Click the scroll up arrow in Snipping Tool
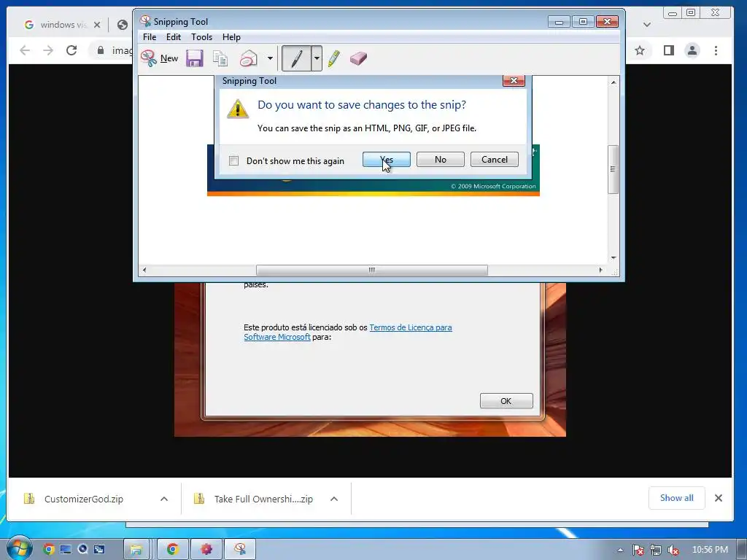747x560 pixels. 614,82
